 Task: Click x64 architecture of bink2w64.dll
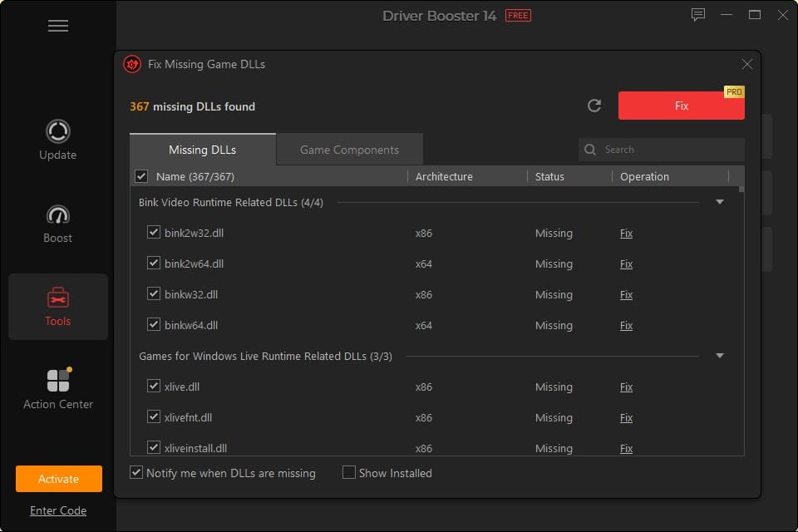click(x=423, y=264)
